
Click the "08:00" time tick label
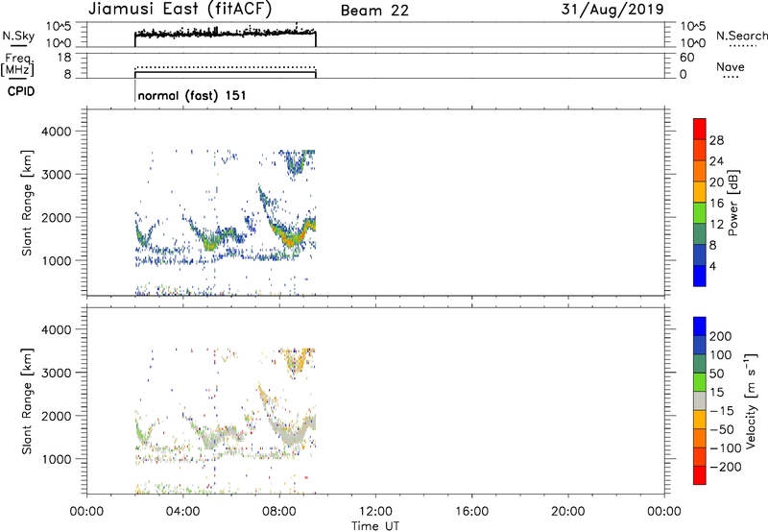click(x=279, y=512)
